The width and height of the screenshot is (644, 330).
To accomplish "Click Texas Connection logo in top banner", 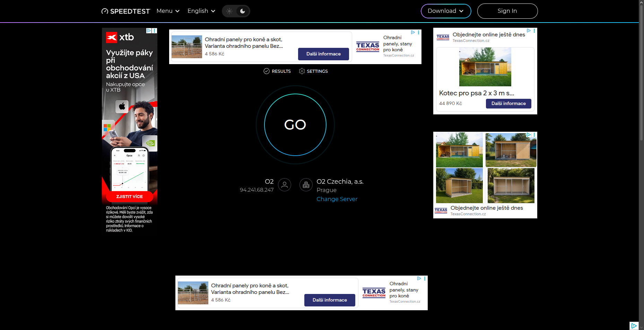I will pos(368,47).
